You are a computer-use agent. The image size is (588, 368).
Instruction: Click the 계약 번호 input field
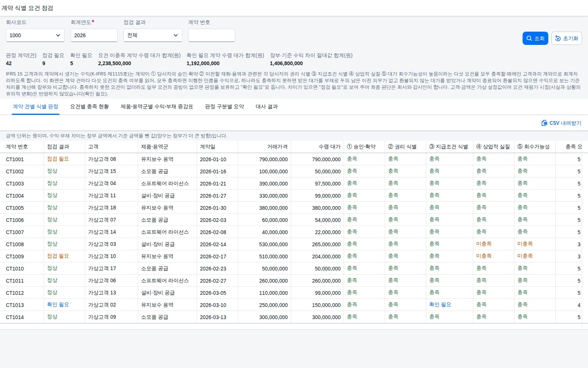[x=212, y=35]
